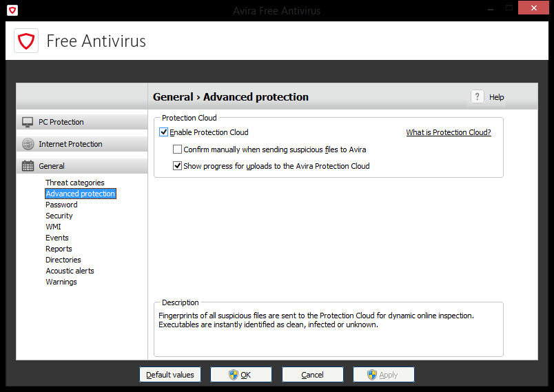Click the PC Protection monitor icon
The width and height of the screenshot is (554, 392).
tap(28, 122)
